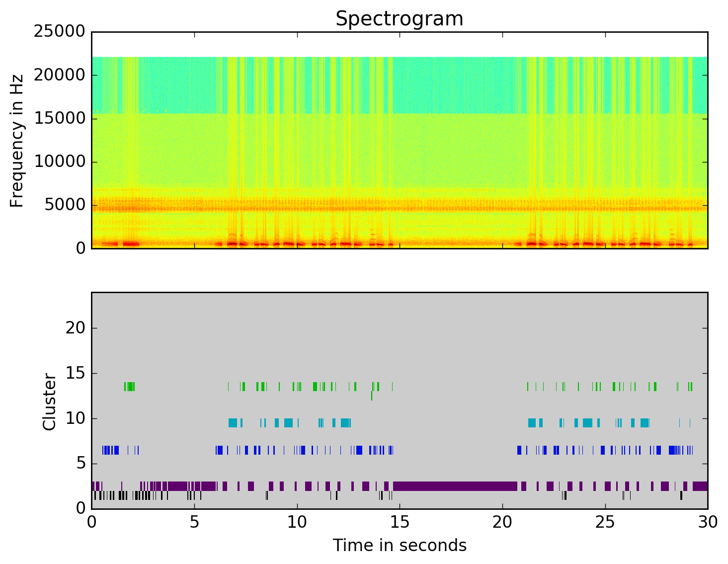Select the cyan cluster segment near 7 seconds
The image size is (728, 564).
pos(233,423)
